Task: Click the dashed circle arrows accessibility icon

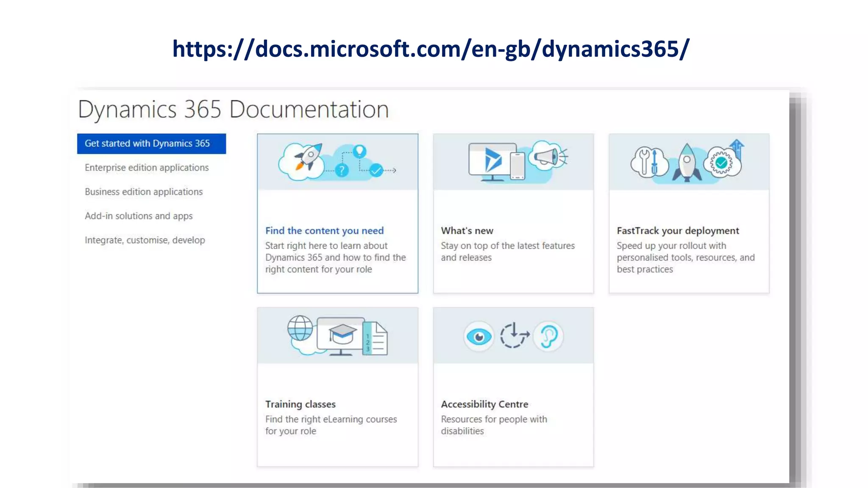Action: pyautogui.click(x=515, y=336)
